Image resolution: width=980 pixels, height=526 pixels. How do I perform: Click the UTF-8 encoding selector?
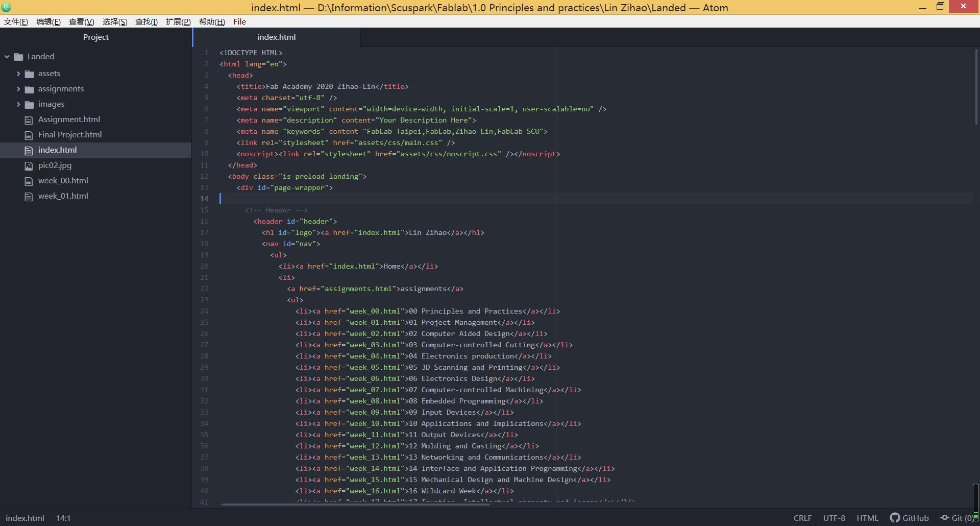pos(834,518)
